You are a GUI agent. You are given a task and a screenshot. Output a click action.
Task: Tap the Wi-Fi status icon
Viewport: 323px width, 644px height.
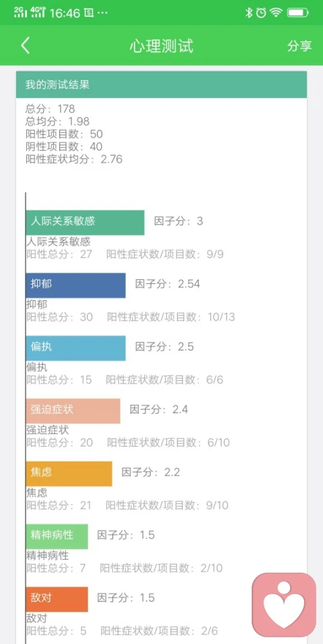tap(276, 13)
